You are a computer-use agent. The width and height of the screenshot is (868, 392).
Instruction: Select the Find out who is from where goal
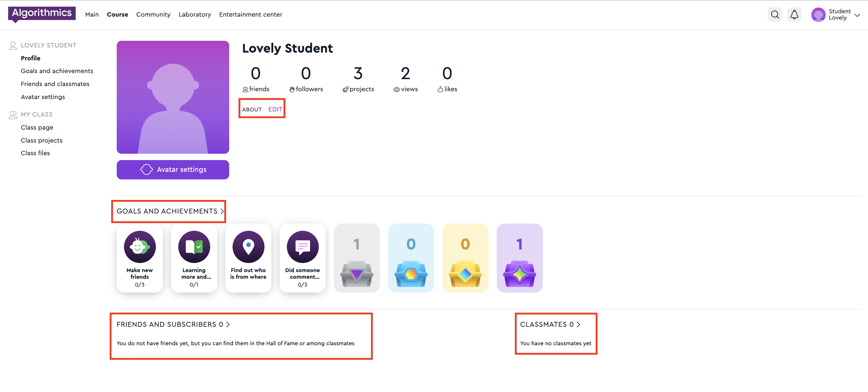click(x=248, y=258)
